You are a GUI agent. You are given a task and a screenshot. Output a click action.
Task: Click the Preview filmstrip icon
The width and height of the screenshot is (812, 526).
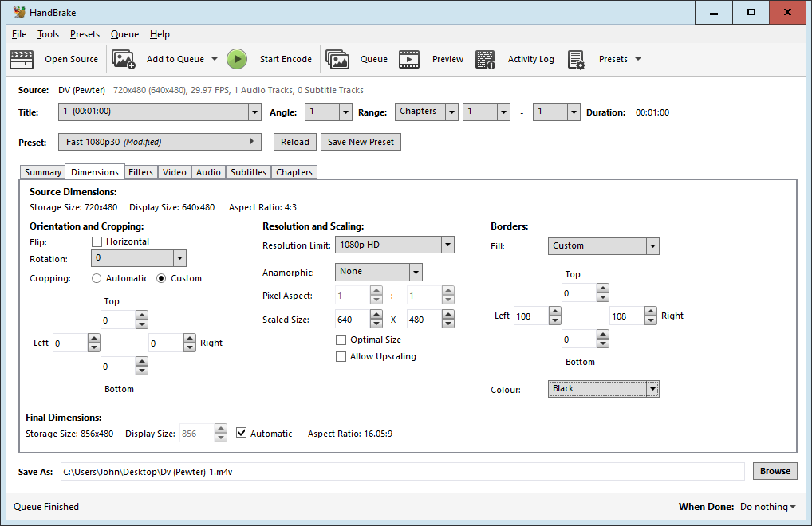click(409, 60)
